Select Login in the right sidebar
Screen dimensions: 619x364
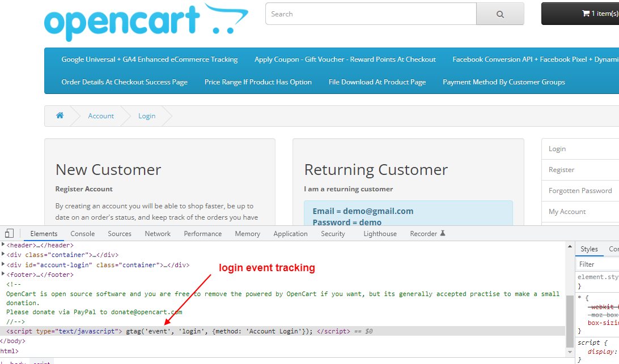tap(580, 149)
